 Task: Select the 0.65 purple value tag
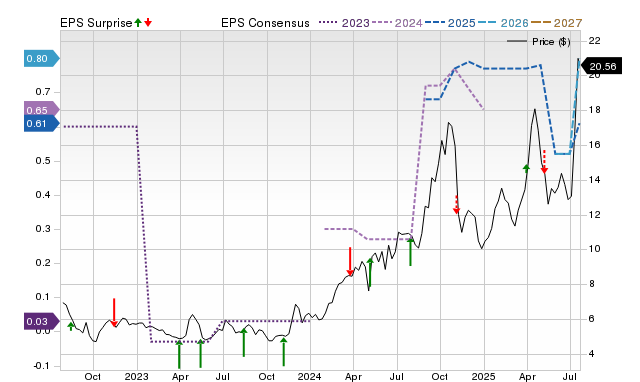(x=42, y=110)
